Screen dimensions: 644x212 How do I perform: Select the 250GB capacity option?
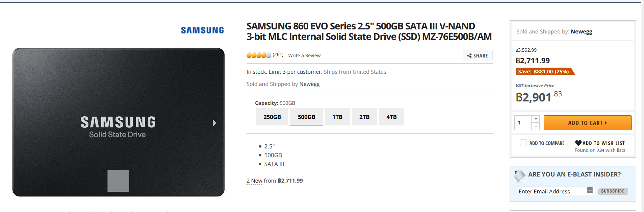(272, 117)
